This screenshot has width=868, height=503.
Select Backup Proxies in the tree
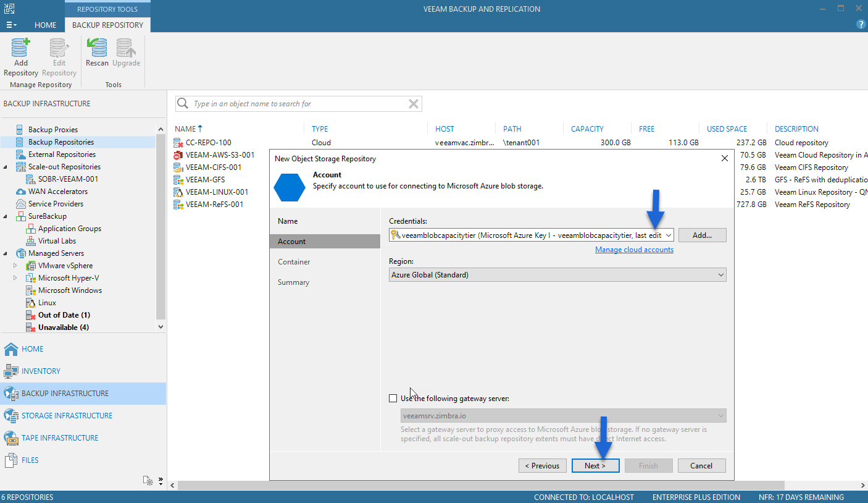pos(53,130)
